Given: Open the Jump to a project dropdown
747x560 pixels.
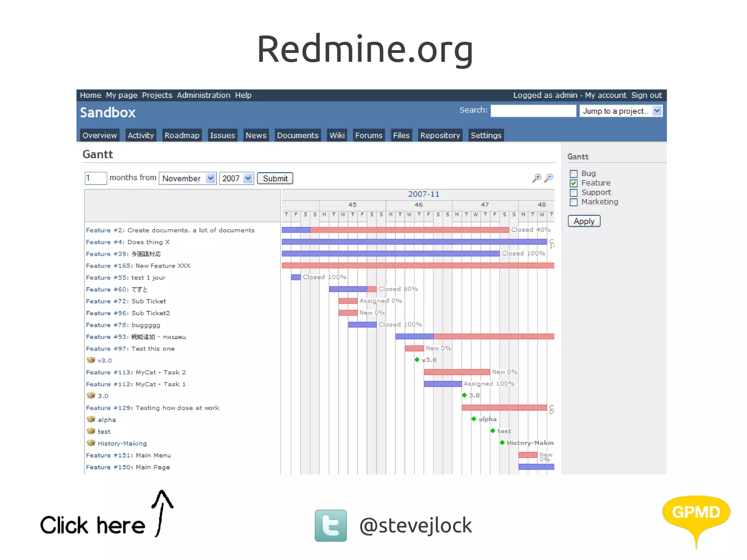Looking at the screenshot, I should coord(621,111).
